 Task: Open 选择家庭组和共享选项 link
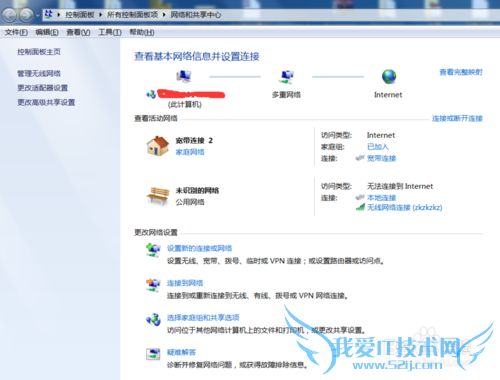[203, 317]
